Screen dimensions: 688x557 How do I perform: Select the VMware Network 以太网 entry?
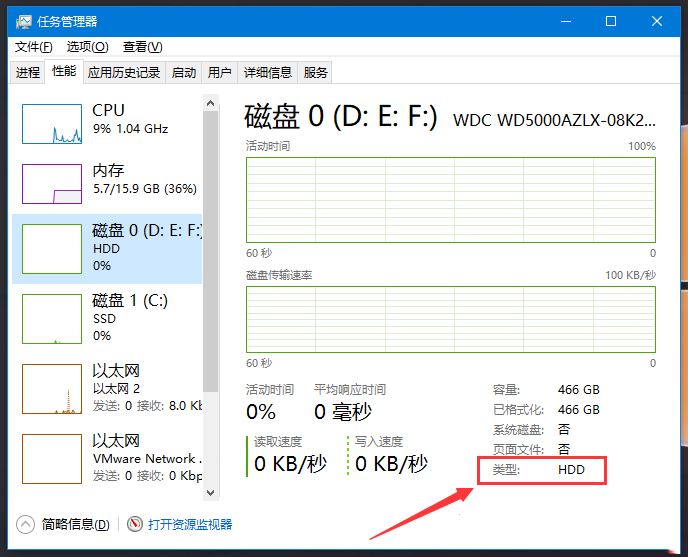pos(108,458)
